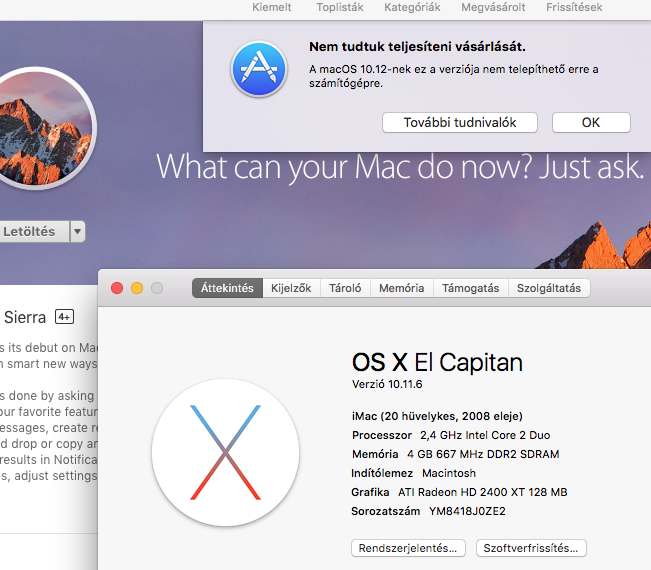
Task: Click ATI Radeon HD 2400 XT 128 MB value
Action: tap(482, 492)
